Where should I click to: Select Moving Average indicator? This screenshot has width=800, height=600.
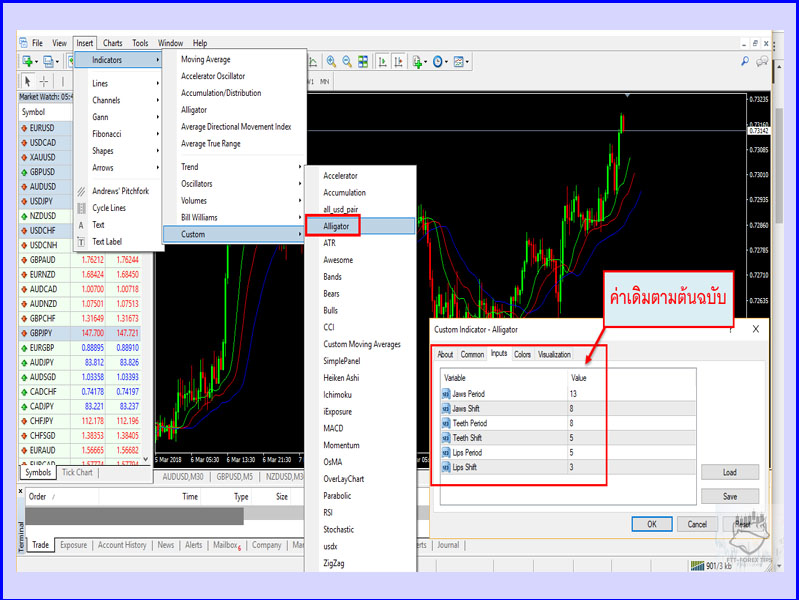(234, 60)
